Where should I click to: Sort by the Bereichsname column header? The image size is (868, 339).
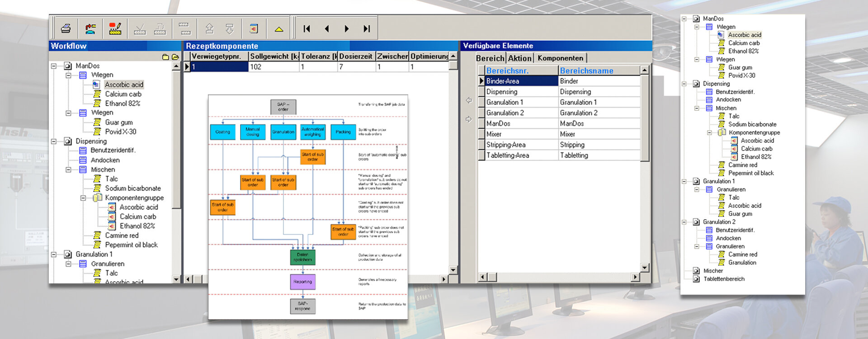(x=599, y=71)
